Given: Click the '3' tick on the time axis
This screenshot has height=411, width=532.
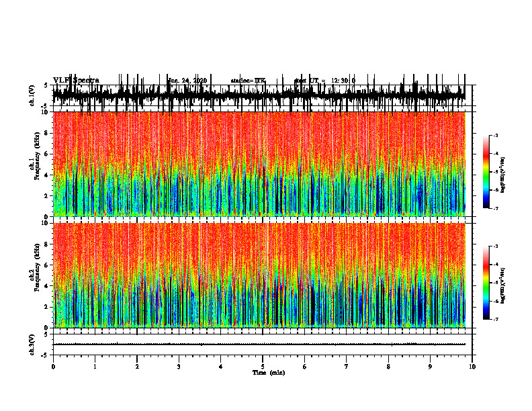Looking at the screenshot, I should coord(179,367).
